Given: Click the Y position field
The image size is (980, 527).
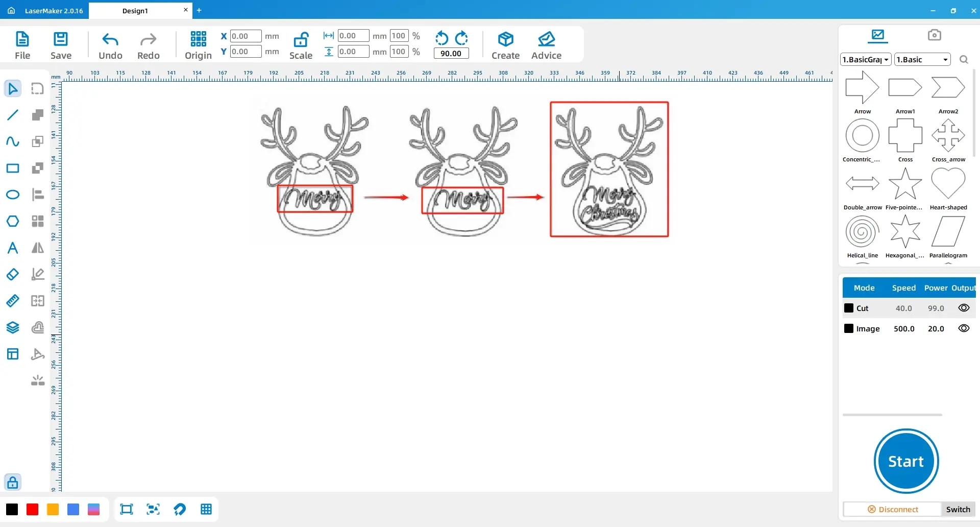Looking at the screenshot, I should [246, 51].
